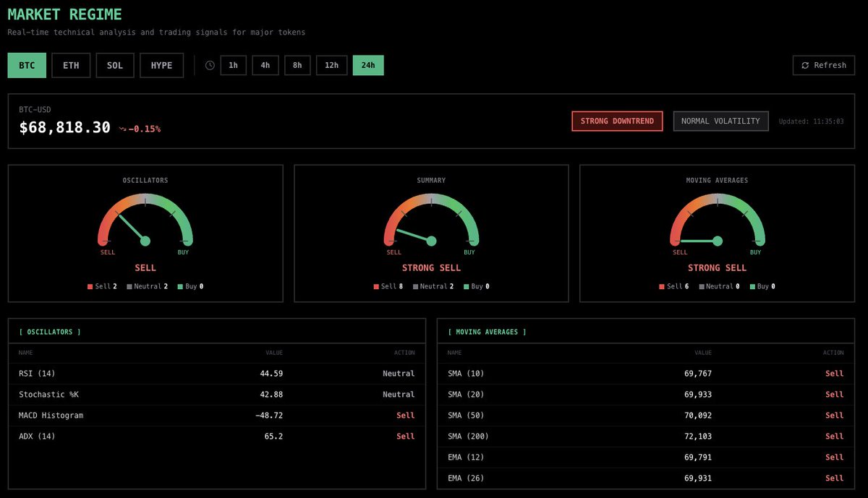This screenshot has height=498, width=868.
Task: Select the RSI (14) row
Action: pyautogui.click(x=217, y=374)
